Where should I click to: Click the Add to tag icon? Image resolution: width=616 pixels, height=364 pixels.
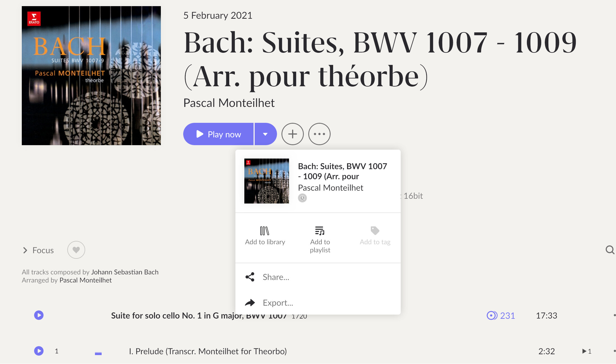(375, 231)
